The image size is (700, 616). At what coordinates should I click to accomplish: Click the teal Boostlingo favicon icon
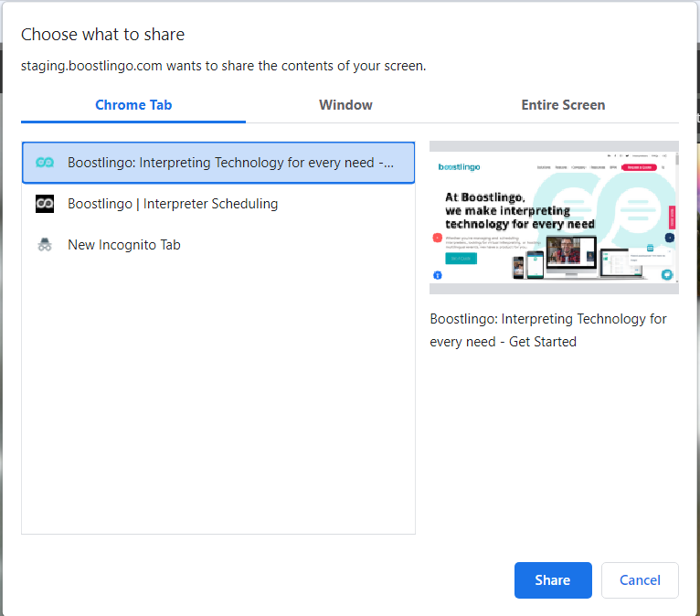point(45,163)
